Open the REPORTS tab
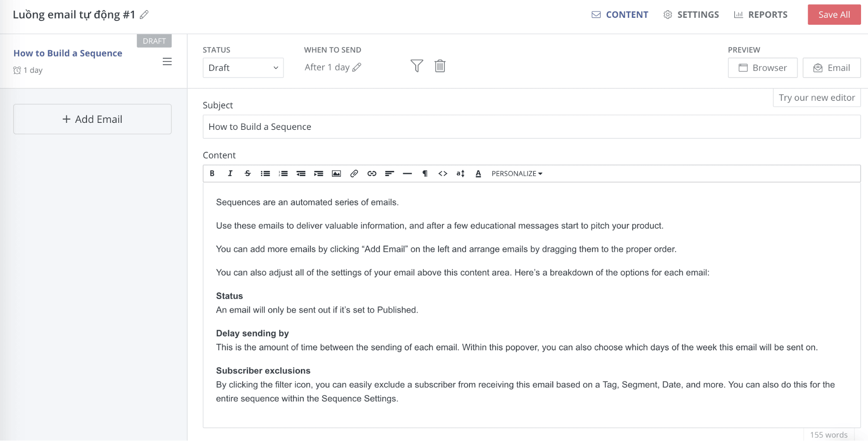This screenshot has width=868, height=441. (x=760, y=15)
